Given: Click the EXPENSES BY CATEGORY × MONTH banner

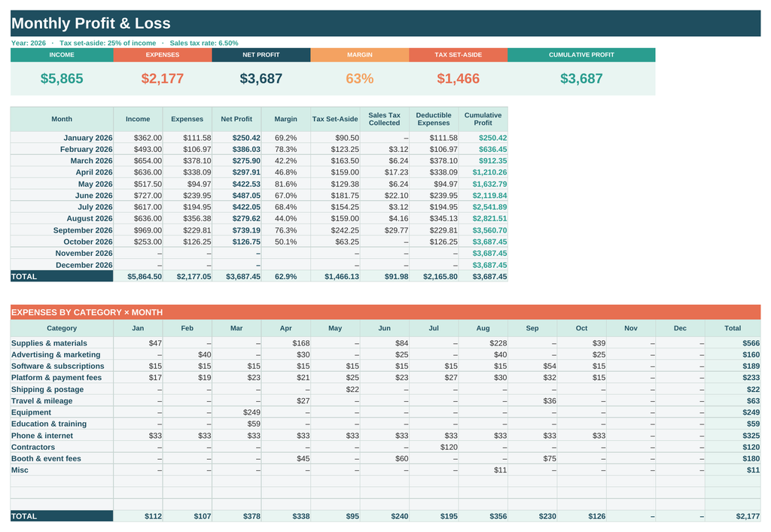Looking at the screenshot, I should point(385,312).
